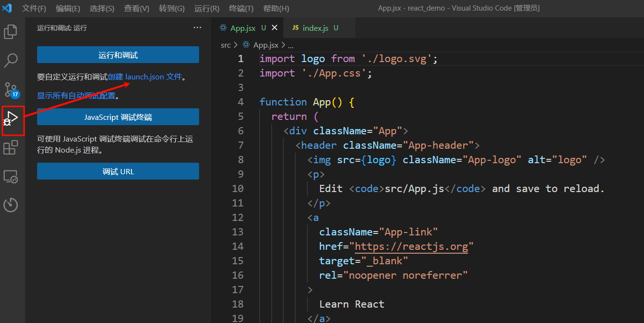Screen dimensions: 644x323
Task: Open the 运行(R) menu
Action: (207, 9)
